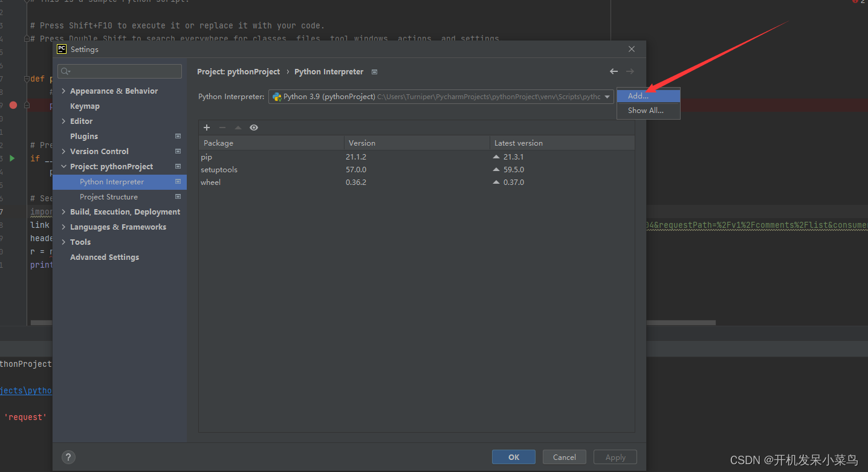
Task: Close the Settings dialog with the X
Action: pos(632,49)
